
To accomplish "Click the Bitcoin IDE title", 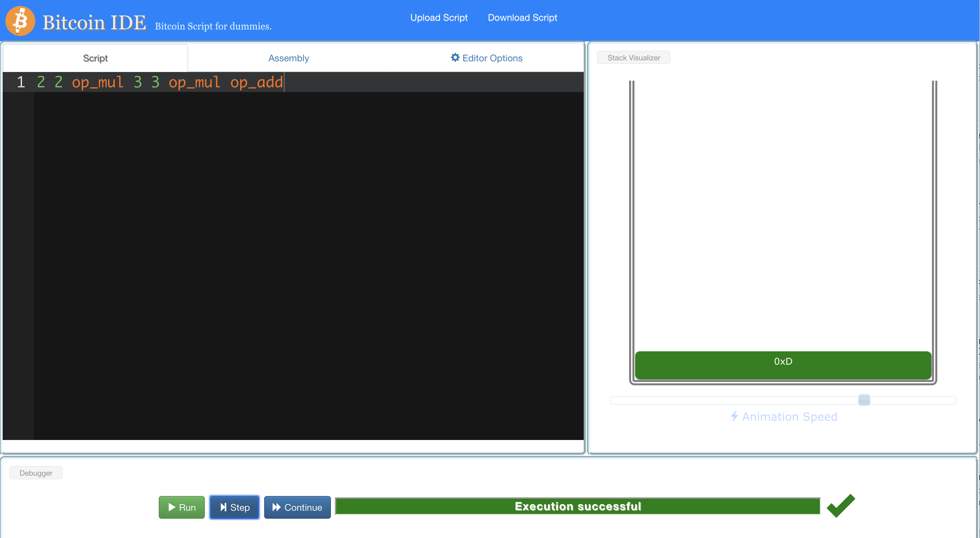I will (x=94, y=22).
